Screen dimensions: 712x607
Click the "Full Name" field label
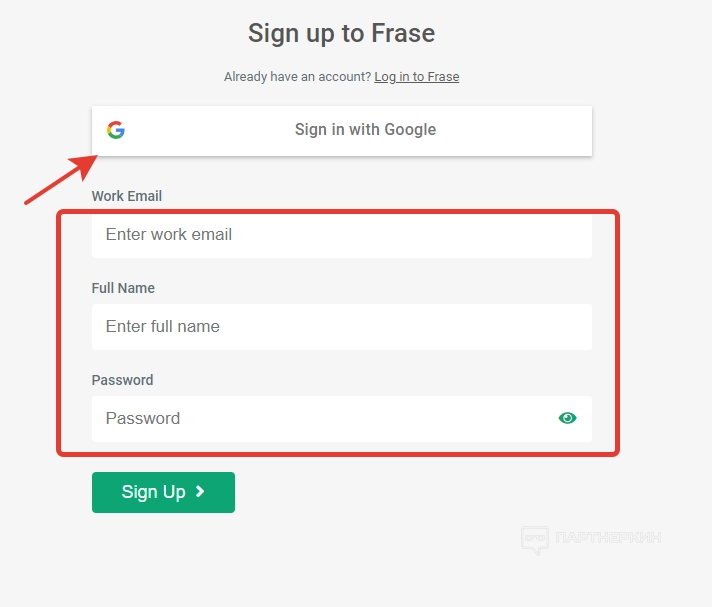pyautogui.click(x=123, y=288)
